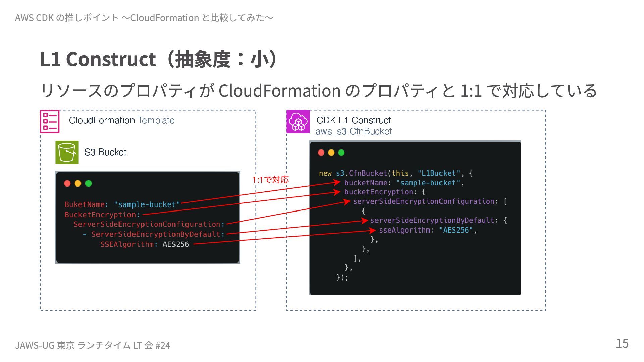This screenshot has width=644, height=362.
Task: Click '"L1Bucket"' in the CDK code
Action: [439, 173]
